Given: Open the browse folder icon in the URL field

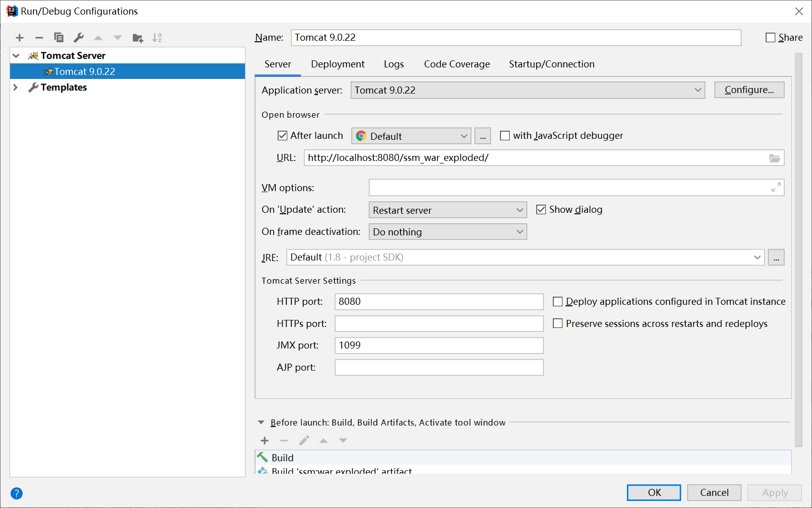Looking at the screenshot, I should (775, 158).
